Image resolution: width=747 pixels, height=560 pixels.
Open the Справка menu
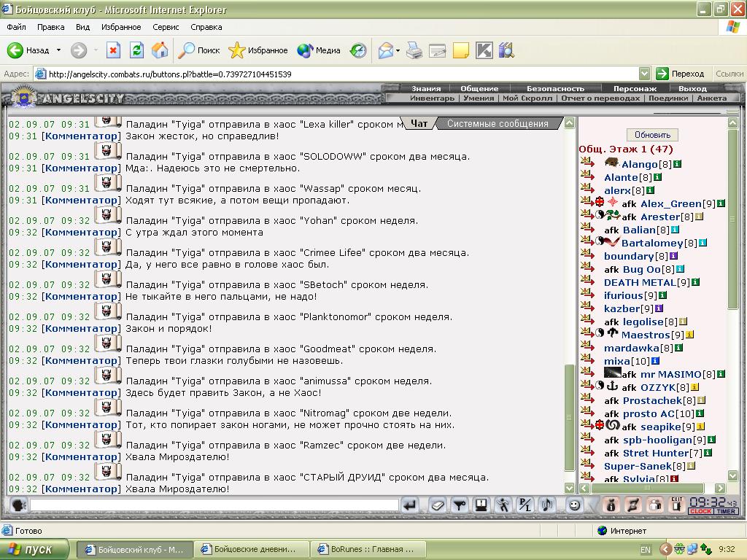(x=206, y=27)
